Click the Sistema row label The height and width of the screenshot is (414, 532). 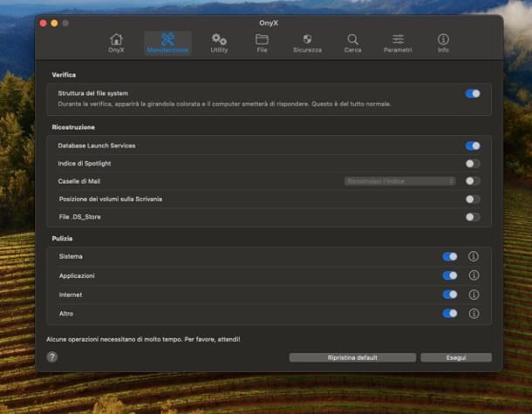pyautogui.click(x=71, y=256)
